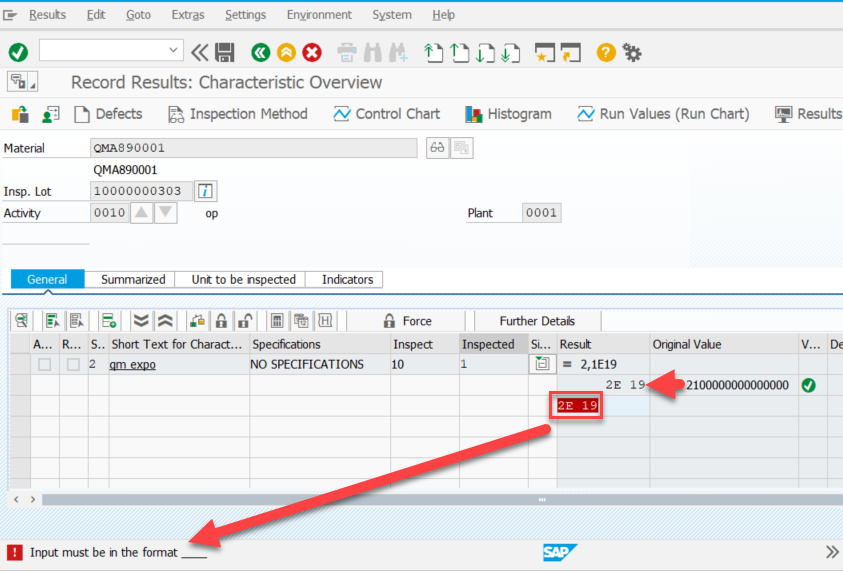The image size is (843, 571).
Task: Step Activity up with the up triangle
Action: pyautogui.click(x=141, y=212)
